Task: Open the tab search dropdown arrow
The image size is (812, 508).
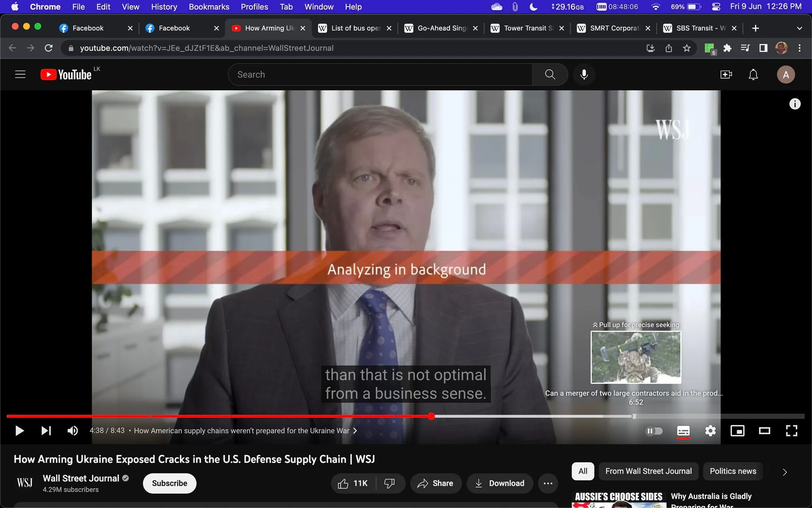Action: point(799,28)
